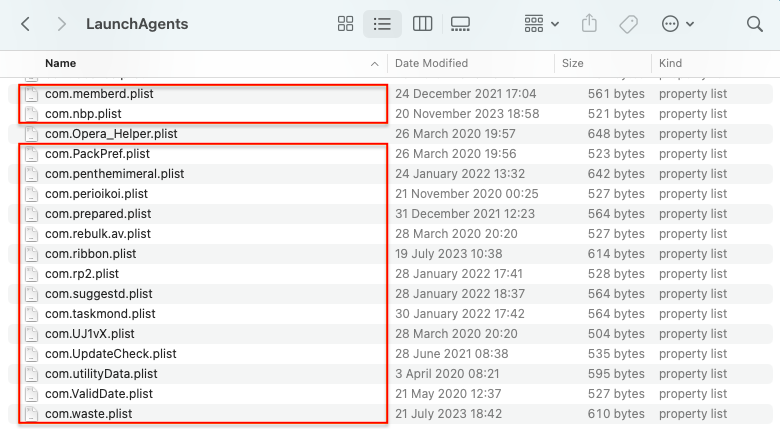Screen dimensions: 780x431
Task: Click document icon of com.waste.plist
Action: tap(31, 414)
